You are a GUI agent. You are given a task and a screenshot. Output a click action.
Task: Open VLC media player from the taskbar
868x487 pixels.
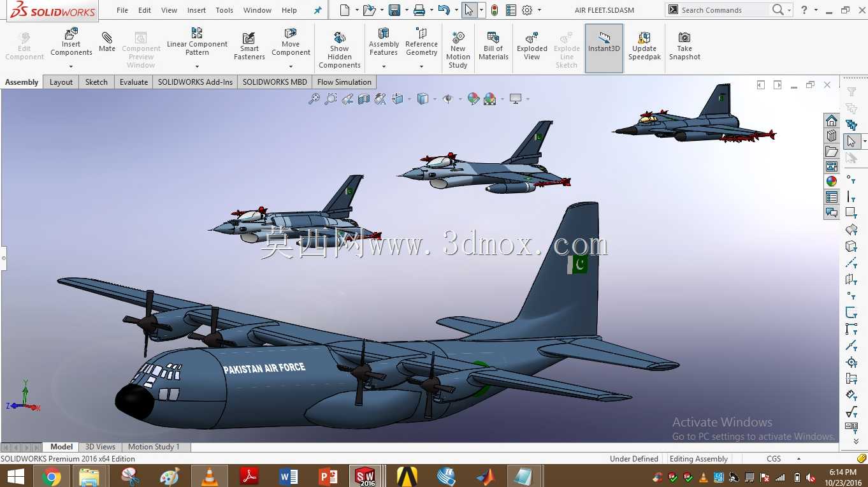(x=209, y=476)
